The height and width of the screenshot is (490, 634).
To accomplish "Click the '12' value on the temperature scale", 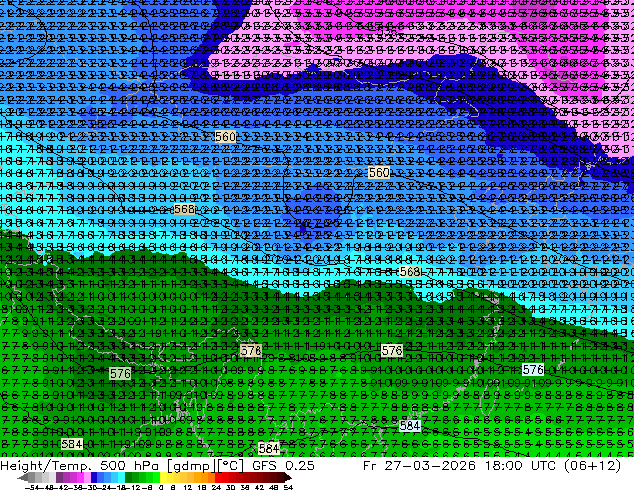I will coord(187,488).
